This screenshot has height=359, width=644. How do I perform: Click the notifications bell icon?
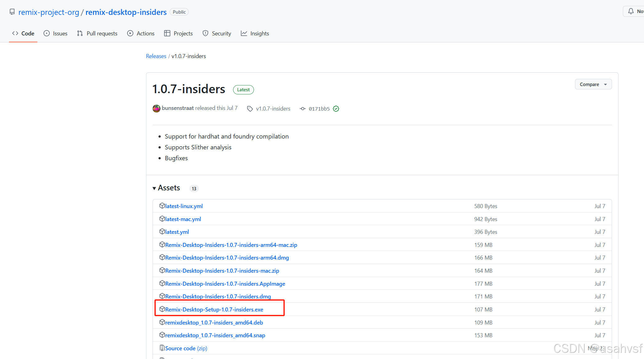(631, 11)
